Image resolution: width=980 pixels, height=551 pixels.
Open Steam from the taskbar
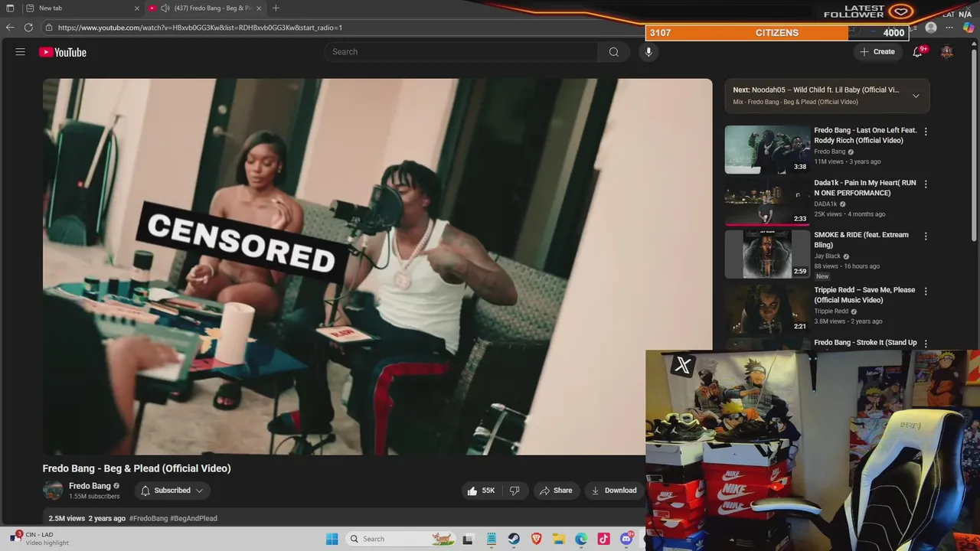point(514,539)
